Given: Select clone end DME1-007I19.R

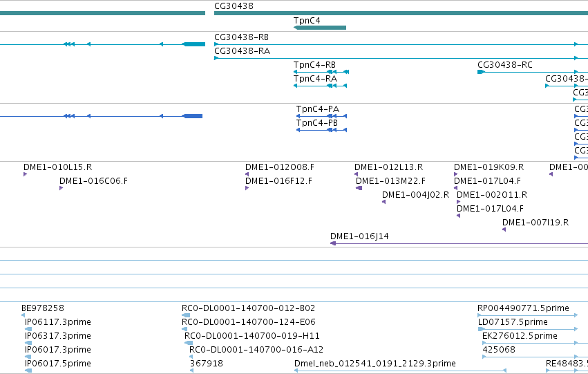Looking at the screenshot, I should click(x=535, y=223).
